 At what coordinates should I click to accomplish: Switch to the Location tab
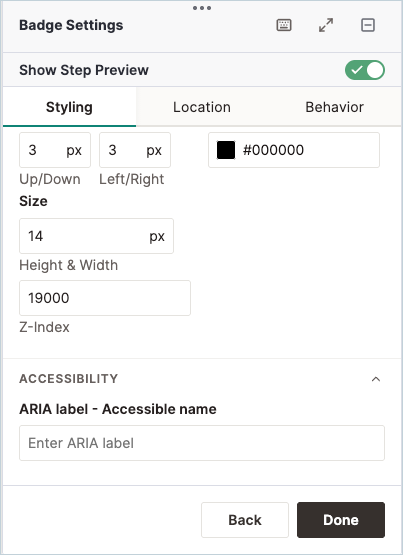click(x=202, y=107)
